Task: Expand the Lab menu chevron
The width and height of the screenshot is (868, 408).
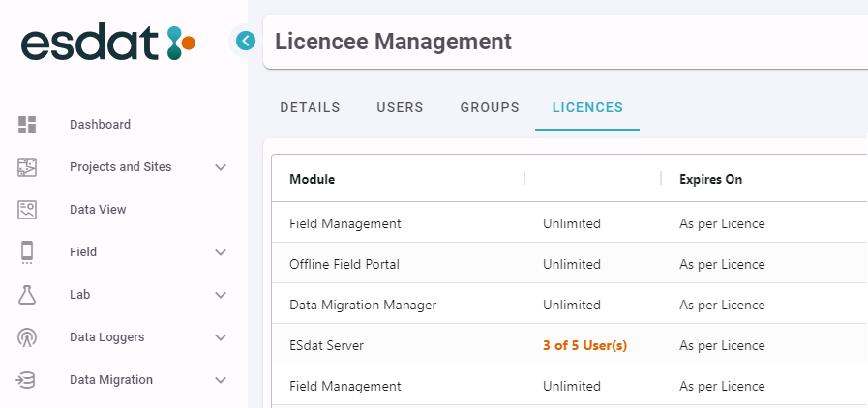Action: [221, 295]
